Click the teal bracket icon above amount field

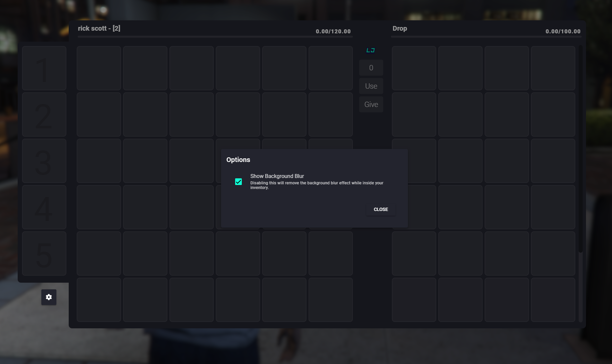pos(371,50)
